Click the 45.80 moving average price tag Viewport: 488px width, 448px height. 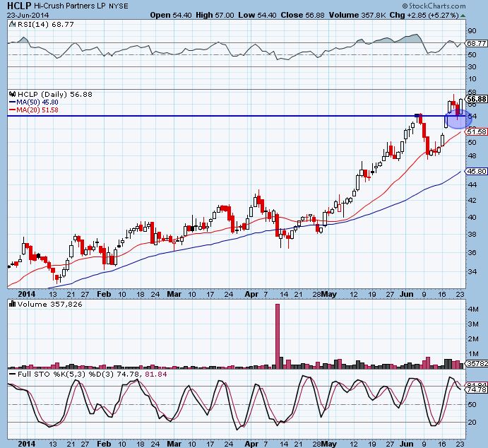[x=476, y=171]
